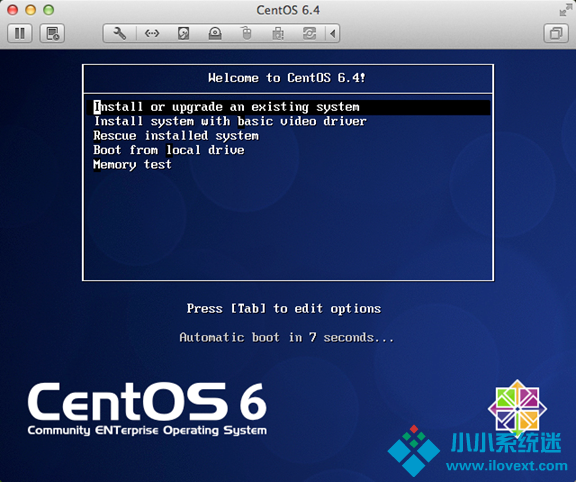Open virtual machine settings wrench

click(120, 33)
